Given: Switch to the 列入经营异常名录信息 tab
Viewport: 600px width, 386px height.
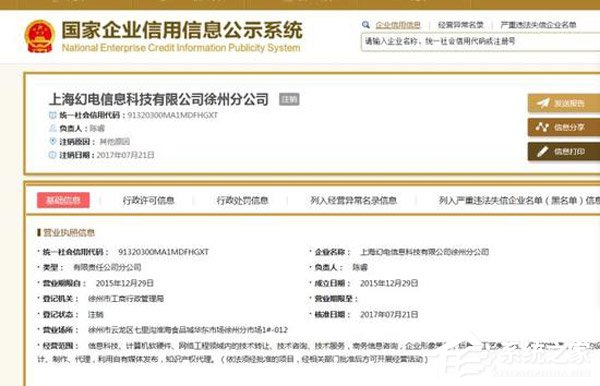Looking at the screenshot, I should pyautogui.click(x=353, y=200).
